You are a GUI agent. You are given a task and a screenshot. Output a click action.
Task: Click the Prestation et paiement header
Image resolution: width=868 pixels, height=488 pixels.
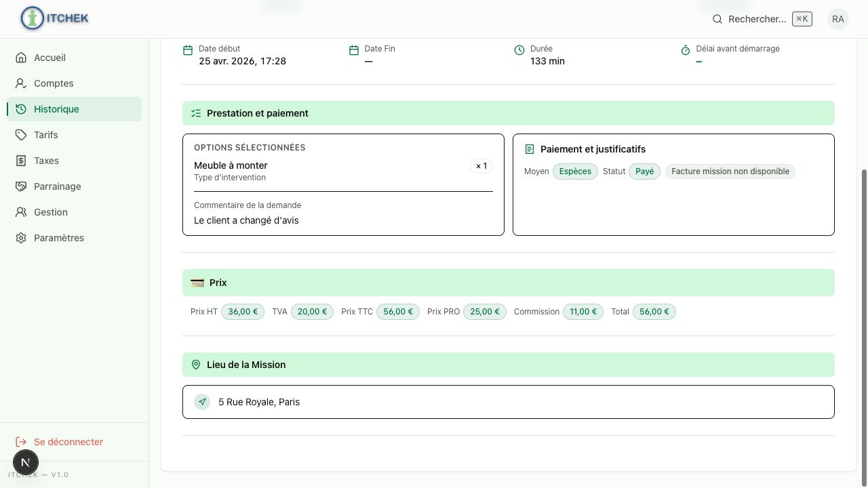[x=509, y=113]
